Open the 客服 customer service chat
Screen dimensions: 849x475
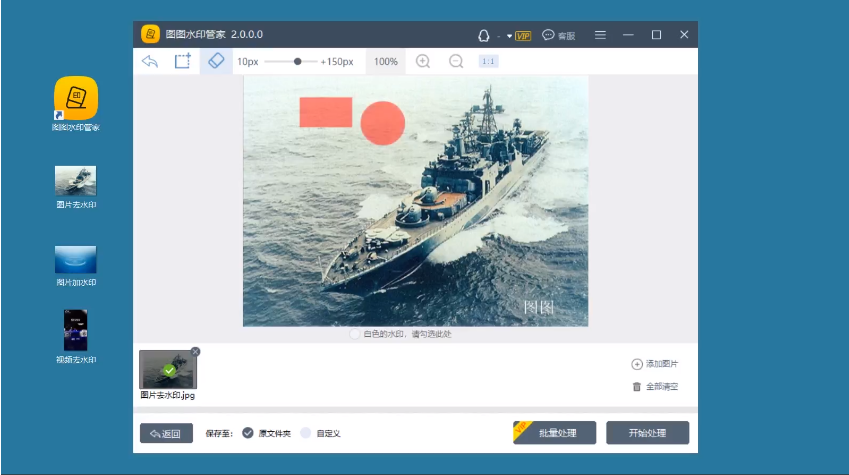559,35
